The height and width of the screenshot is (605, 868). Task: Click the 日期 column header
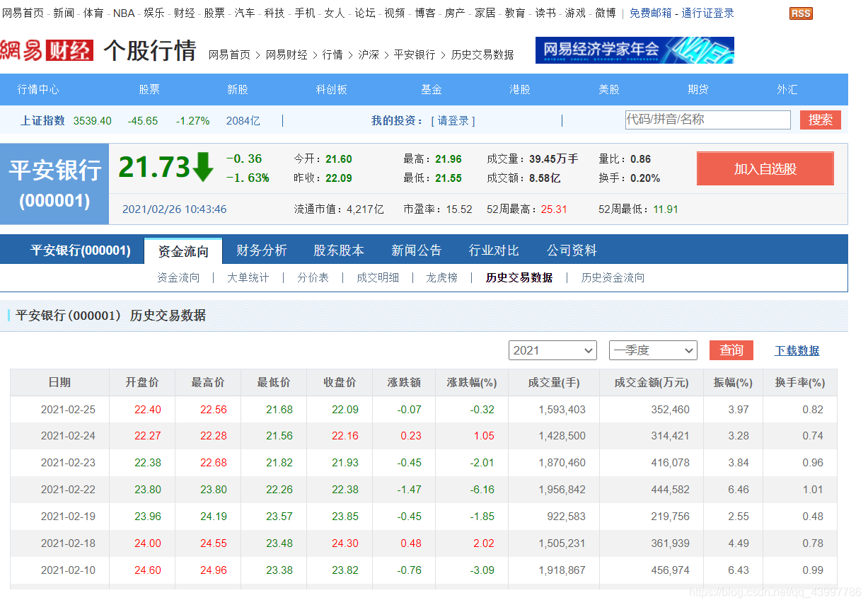tap(59, 382)
